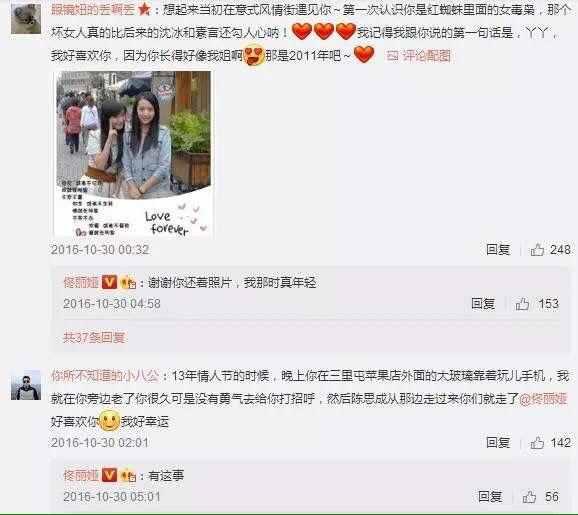The height and width of the screenshot is (515, 578).
Task: Like the reply with 153 likes
Action: pyautogui.click(x=522, y=304)
